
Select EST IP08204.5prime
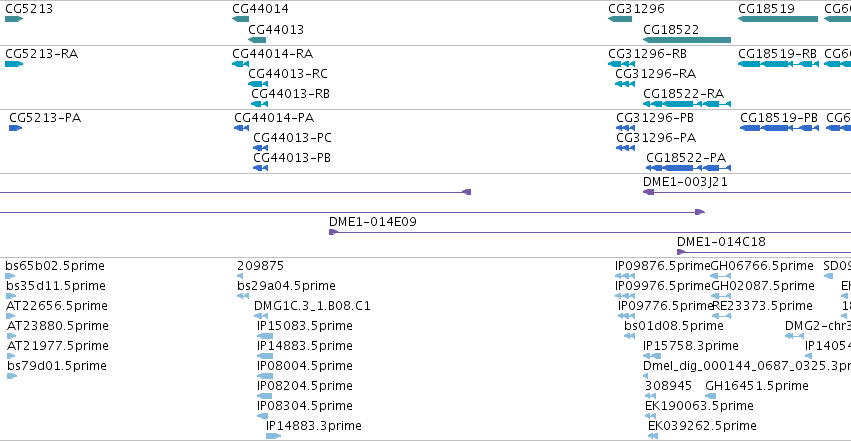click(x=304, y=386)
